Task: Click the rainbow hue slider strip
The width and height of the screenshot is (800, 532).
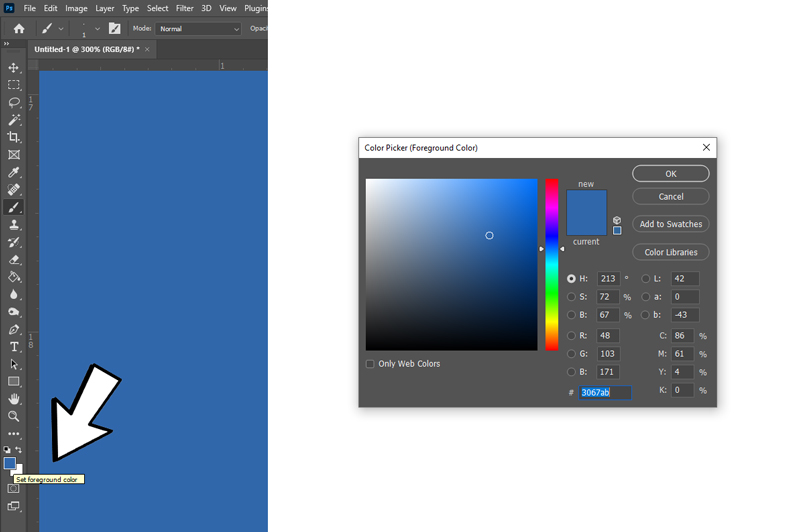Action: pyautogui.click(x=551, y=265)
